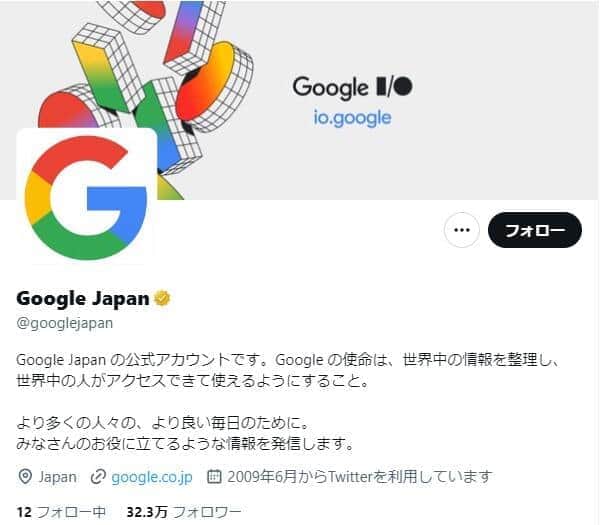Click the link chain icon
This screenshot has height=525, width=600.
point(98,477)
